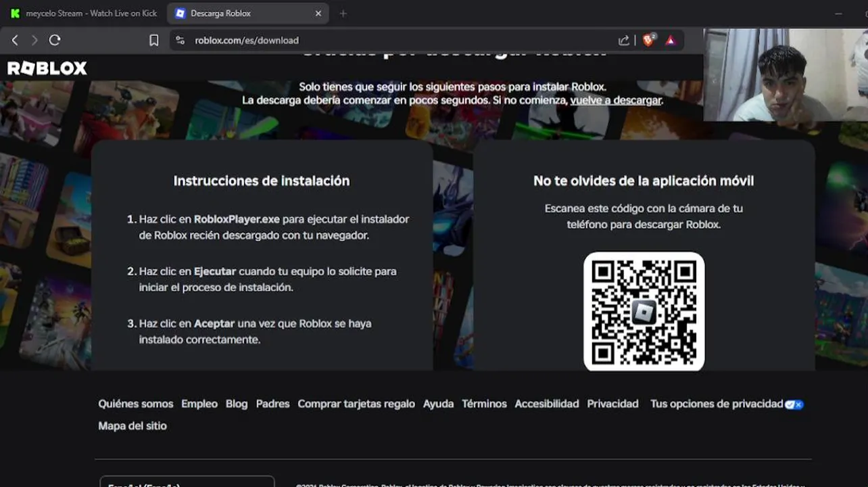Open the Accesibilidad footer link

tap(547, 404)
